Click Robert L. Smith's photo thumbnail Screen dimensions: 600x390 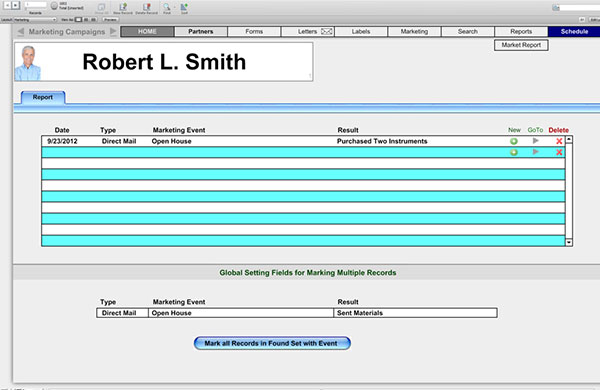tap(28, 63)
